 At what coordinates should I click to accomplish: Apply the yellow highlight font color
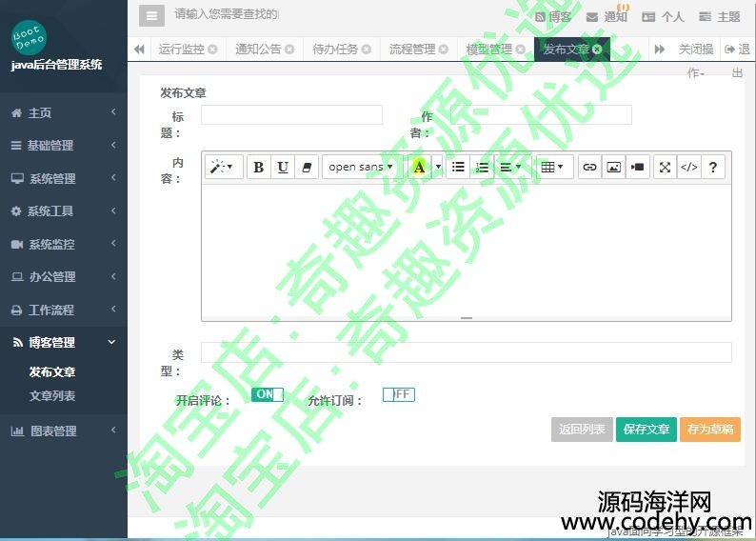[x=419, y=167]
